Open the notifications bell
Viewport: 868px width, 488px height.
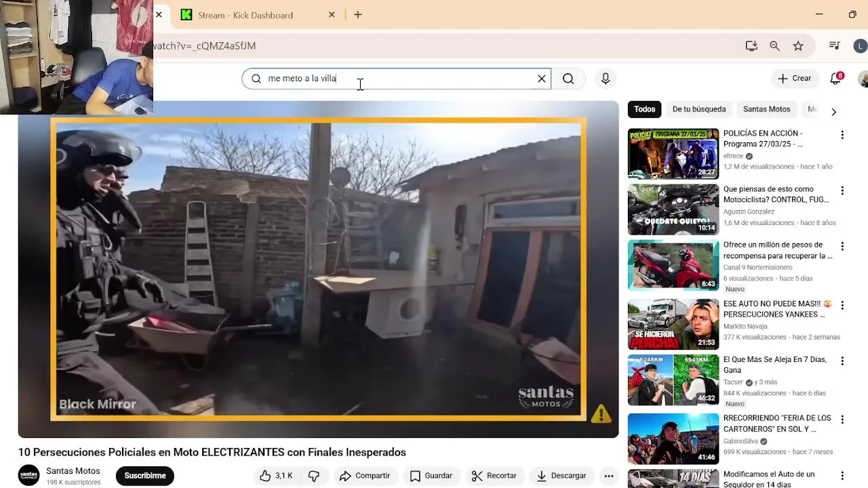(x=836, y=79)
